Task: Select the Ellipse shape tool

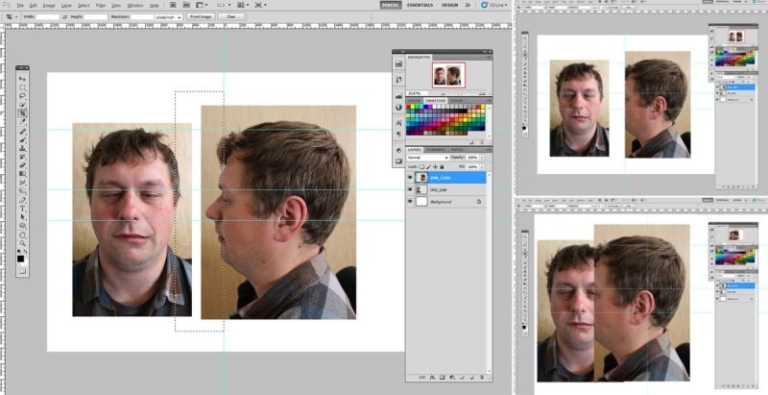Action: [22, 225]
